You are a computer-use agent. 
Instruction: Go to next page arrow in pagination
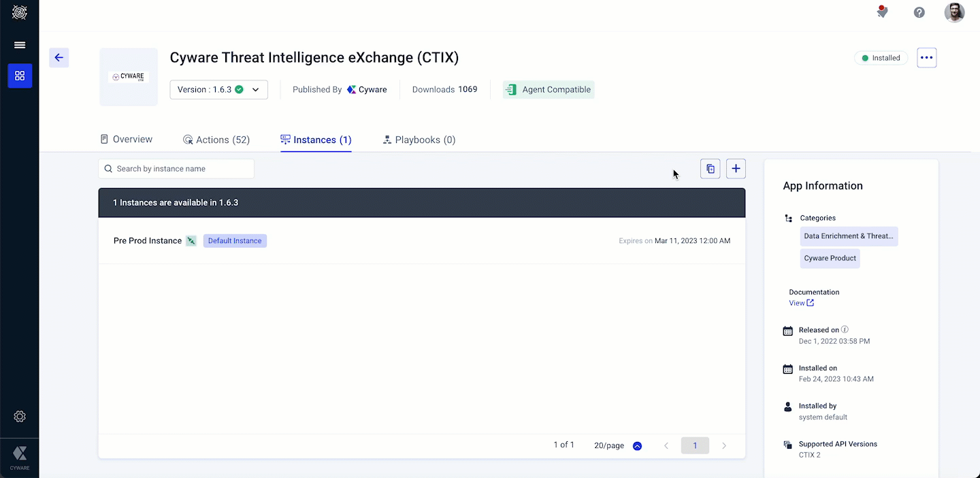[724, 445]
